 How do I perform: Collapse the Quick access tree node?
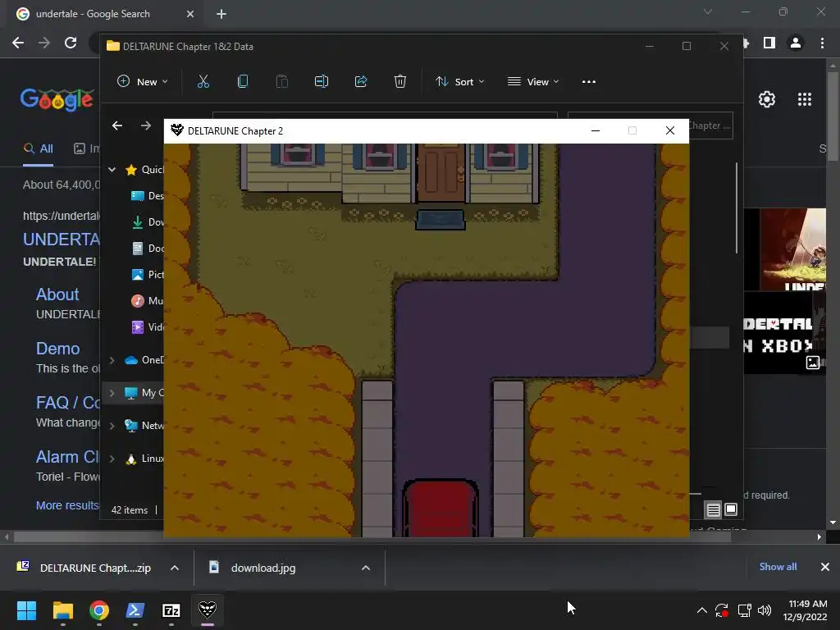point(112,170)
